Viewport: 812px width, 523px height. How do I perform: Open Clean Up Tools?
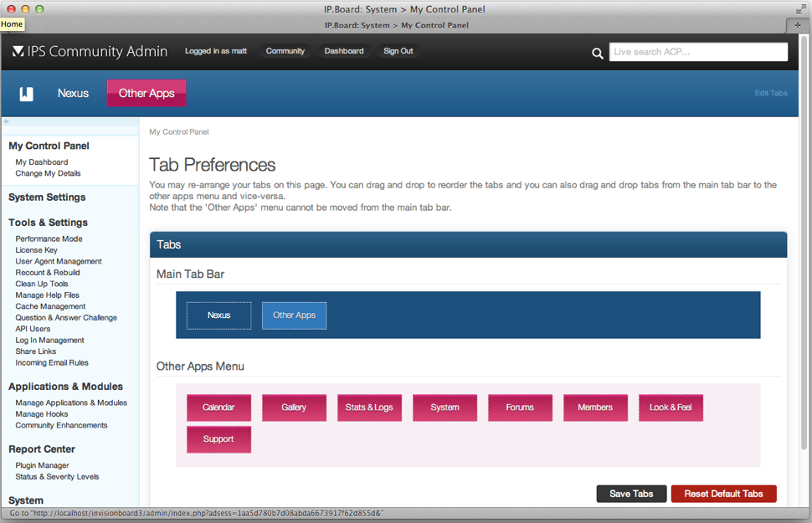coord(42,285)
